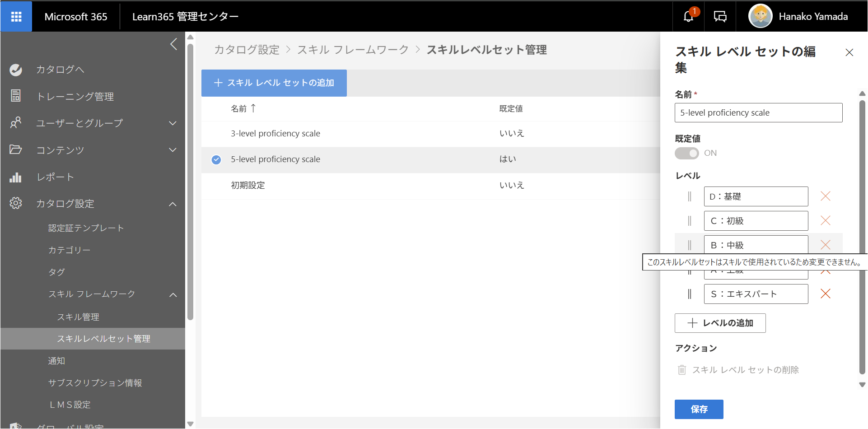Click the 保存 button
Image resolution: width=868 pixels, height=429 pixels.
coord(699,409)
